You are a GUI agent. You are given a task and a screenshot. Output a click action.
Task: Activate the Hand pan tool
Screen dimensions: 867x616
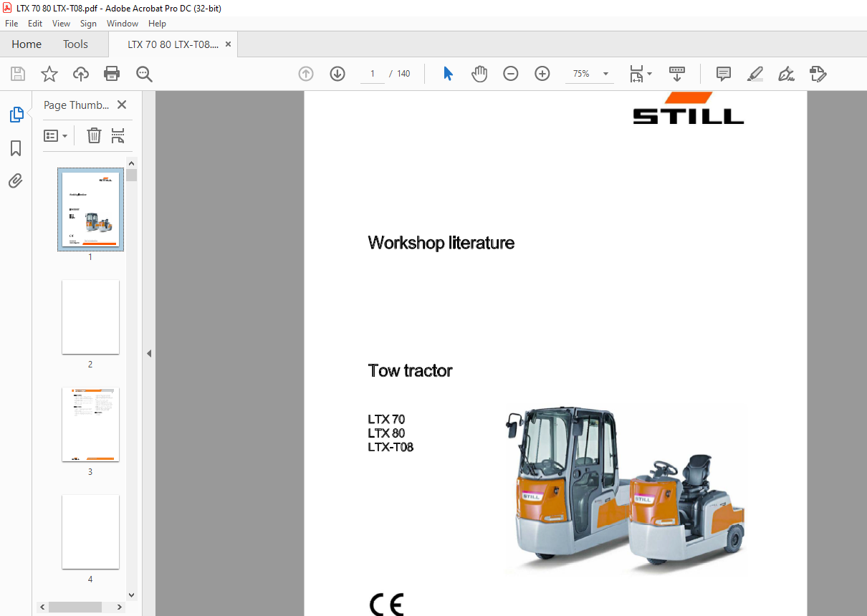479,74
